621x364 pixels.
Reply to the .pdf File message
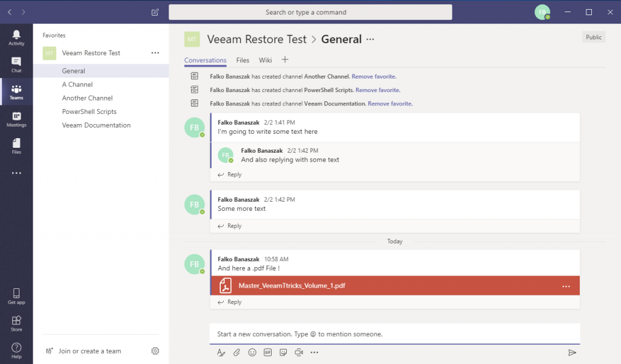(230, 302)
